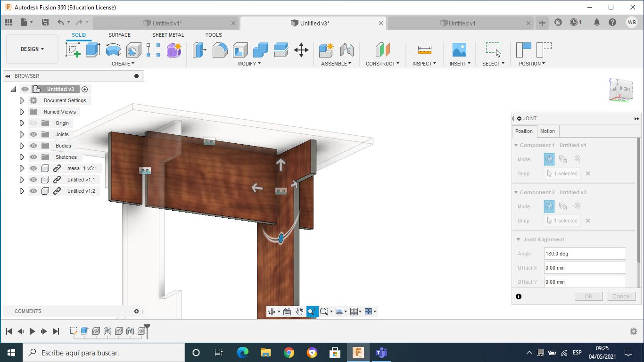Expand the Named Views node
Screen dimensions: 644x362
[22, 112]
